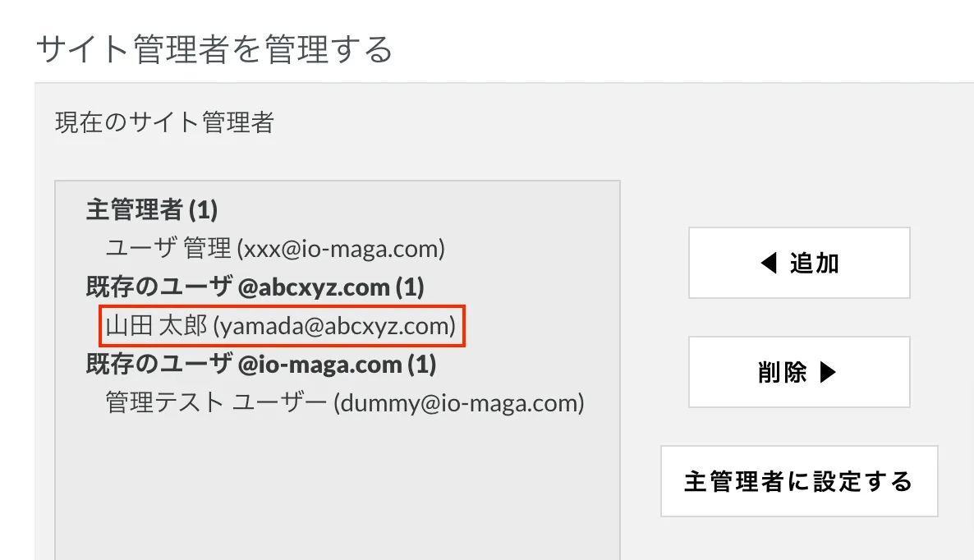Click the 削除 button
This screenshot has height=560, width=974.
tap(799, 373)
